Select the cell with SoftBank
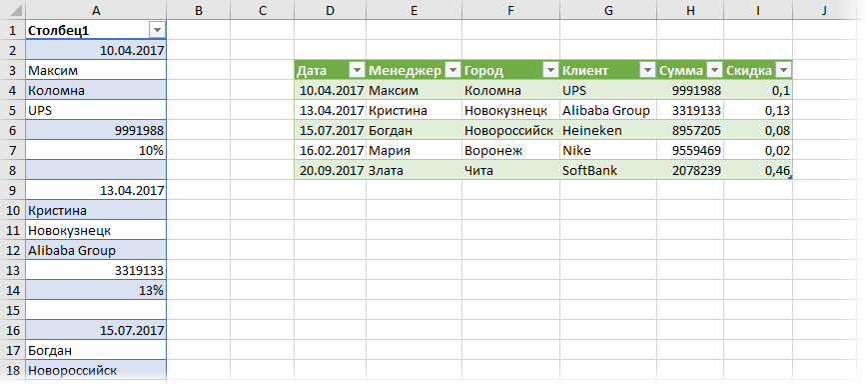 pyautogui.click(x=608, y=171)
